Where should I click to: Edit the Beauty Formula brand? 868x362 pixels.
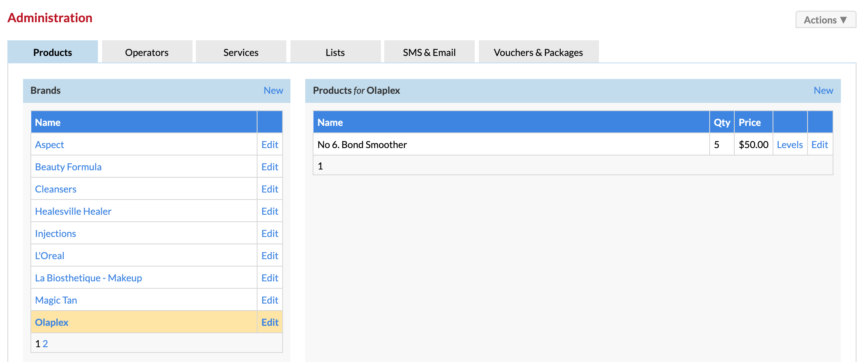point(270,167)
